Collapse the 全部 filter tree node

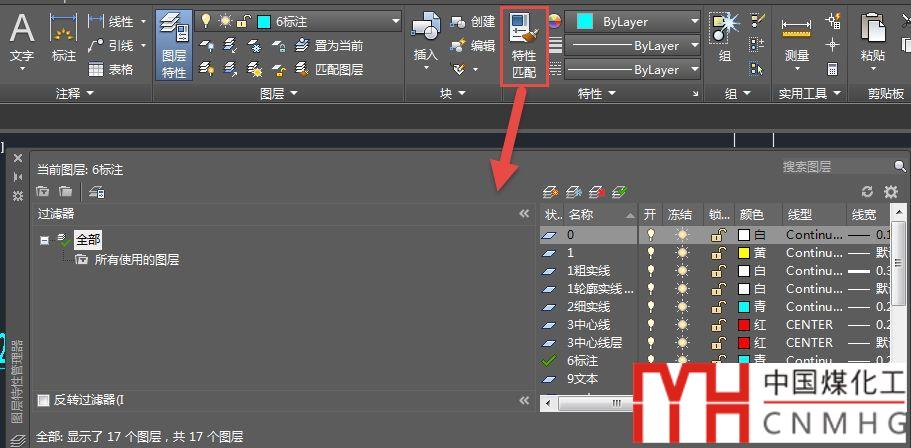[45, 240]
